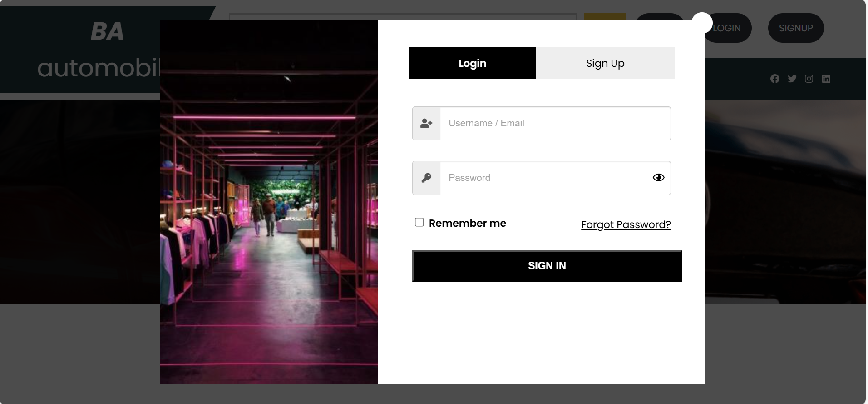Click the BA automobile logo
Viewport: 868px width, 404px height.
click(x=91, y=50)
